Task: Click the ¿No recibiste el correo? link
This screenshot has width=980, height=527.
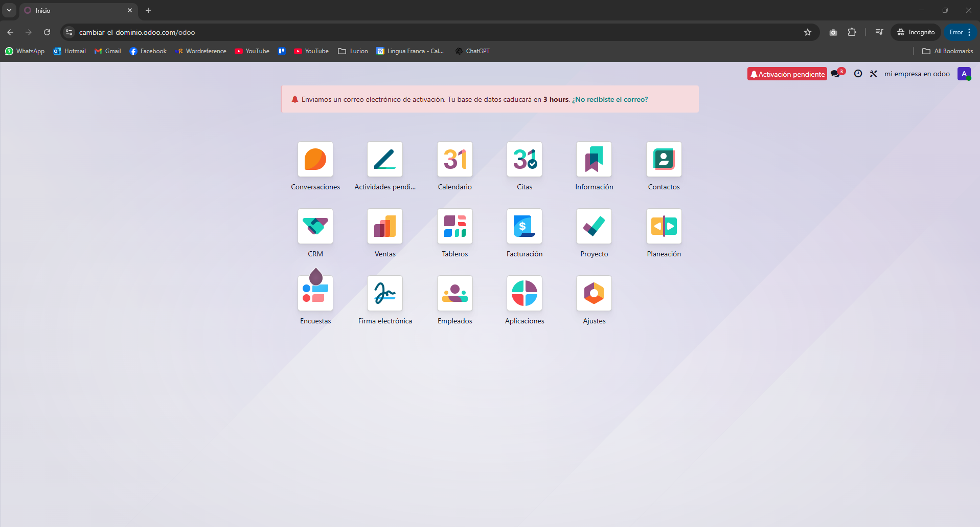Action: click(x=610, y=99)
